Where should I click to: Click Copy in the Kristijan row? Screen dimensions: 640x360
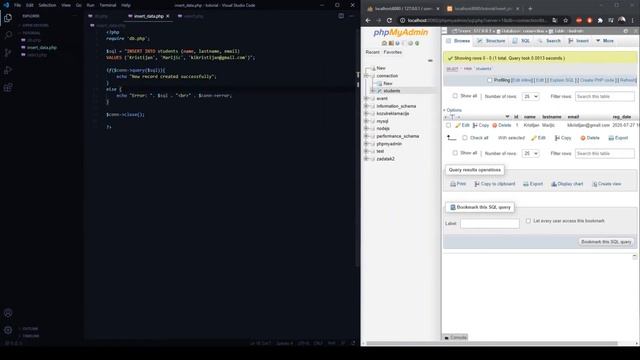[x=480, y=125]
